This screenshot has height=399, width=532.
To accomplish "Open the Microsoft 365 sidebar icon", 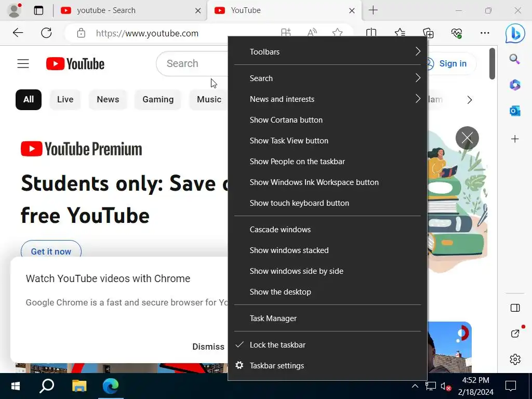I will pos(515,85).
